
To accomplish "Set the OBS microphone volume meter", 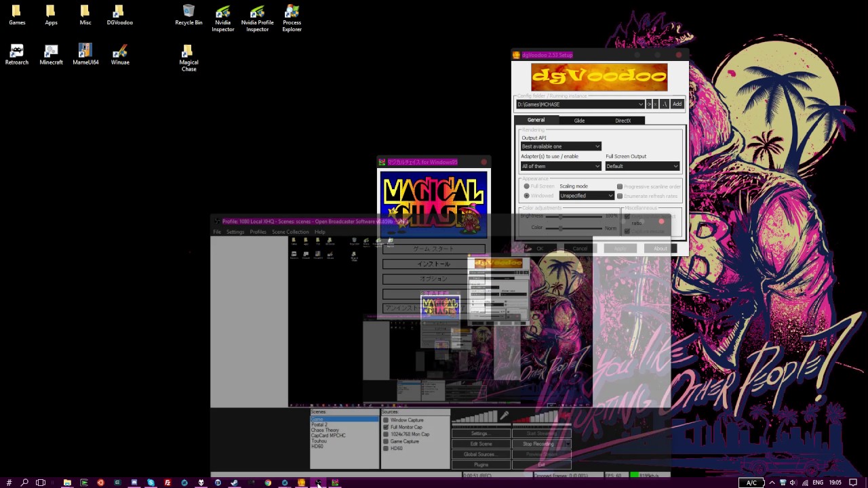I will pos(475,418).
